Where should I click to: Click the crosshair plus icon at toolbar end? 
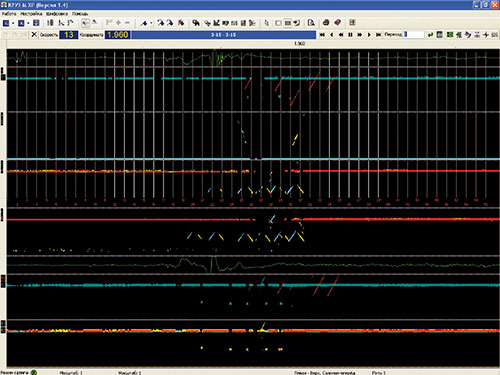(x=486, y=35)
